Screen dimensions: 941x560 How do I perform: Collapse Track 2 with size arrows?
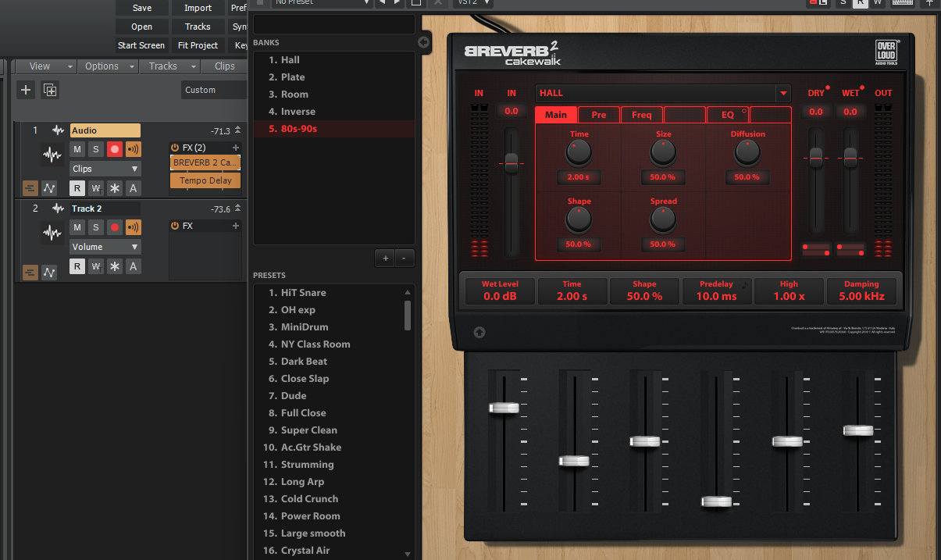point(238,209)
